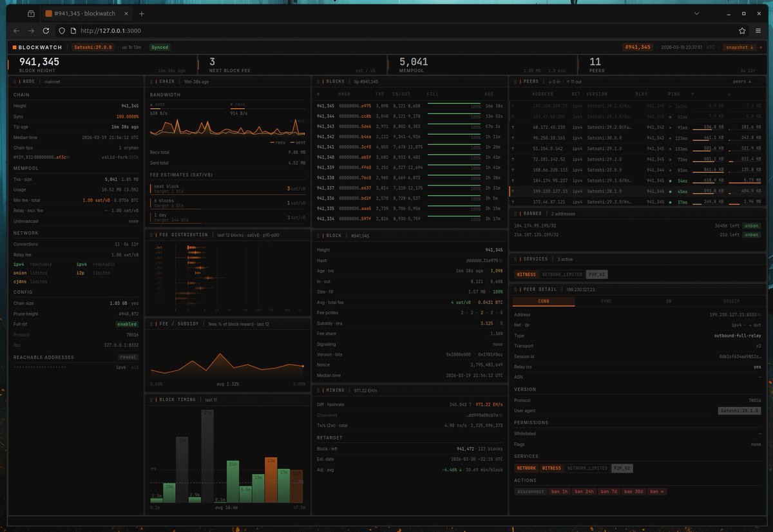
Task: Click the P2P_V2 tag in Services panel
Action: pos(596,274)
